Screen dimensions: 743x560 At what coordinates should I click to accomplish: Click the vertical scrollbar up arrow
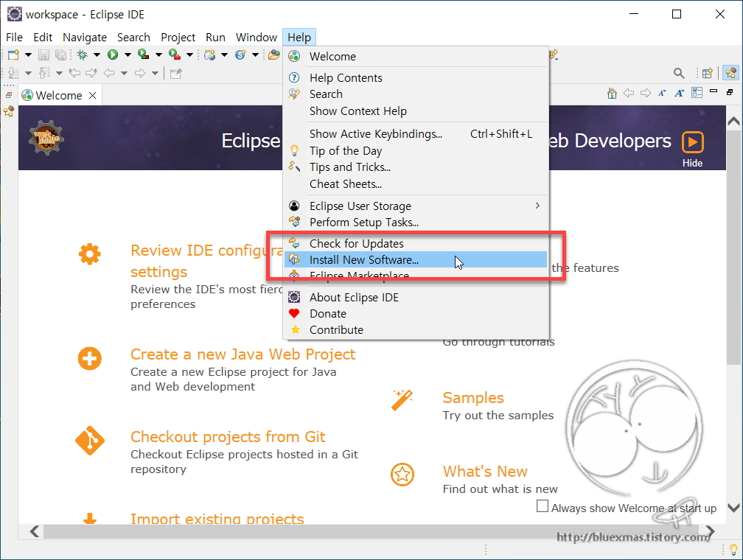[x=733, y=121]
